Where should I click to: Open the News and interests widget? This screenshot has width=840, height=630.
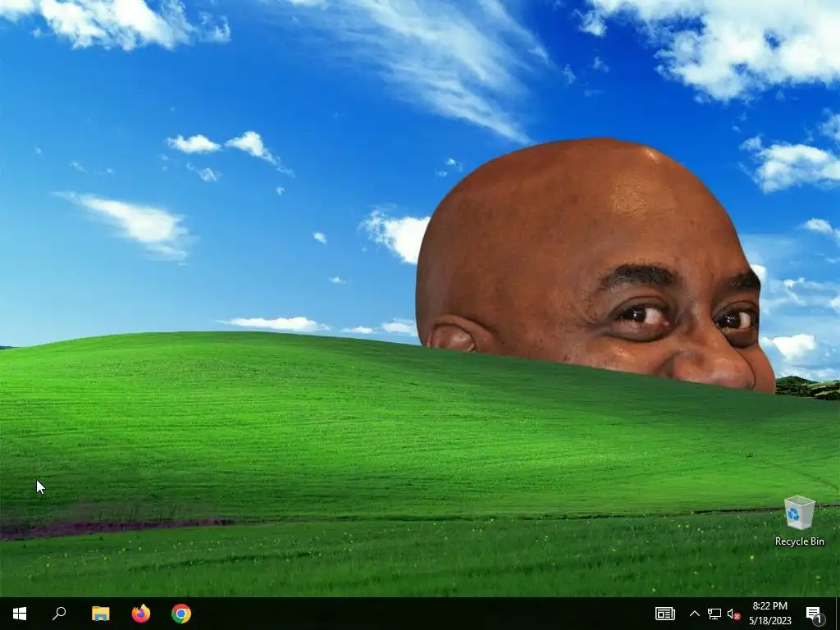664,614
